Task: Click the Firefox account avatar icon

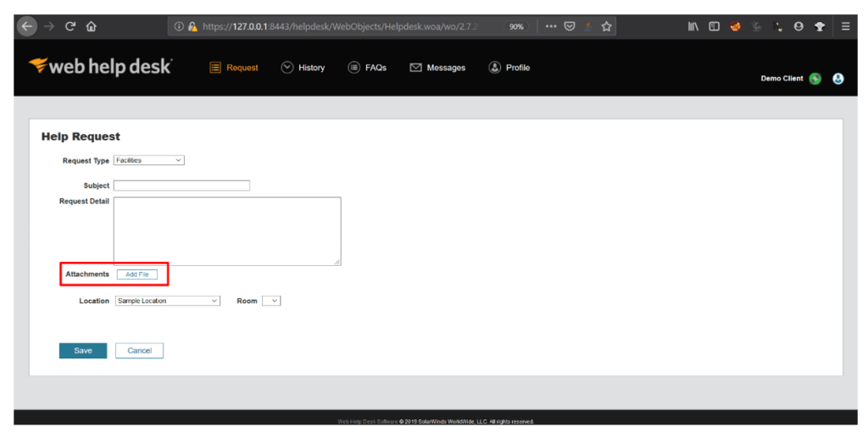Action: 798,26
